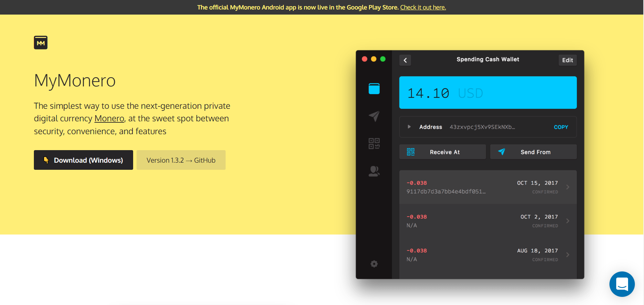This screenshot has height=305, width=644.
Task: Open the contacts sidebar icon
Action: (x=374, y=171)
